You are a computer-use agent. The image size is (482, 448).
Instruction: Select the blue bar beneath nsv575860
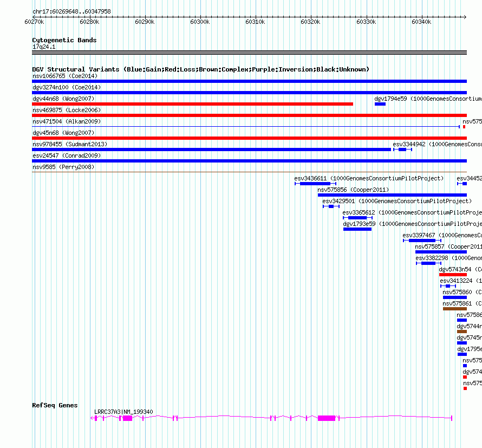455,297
